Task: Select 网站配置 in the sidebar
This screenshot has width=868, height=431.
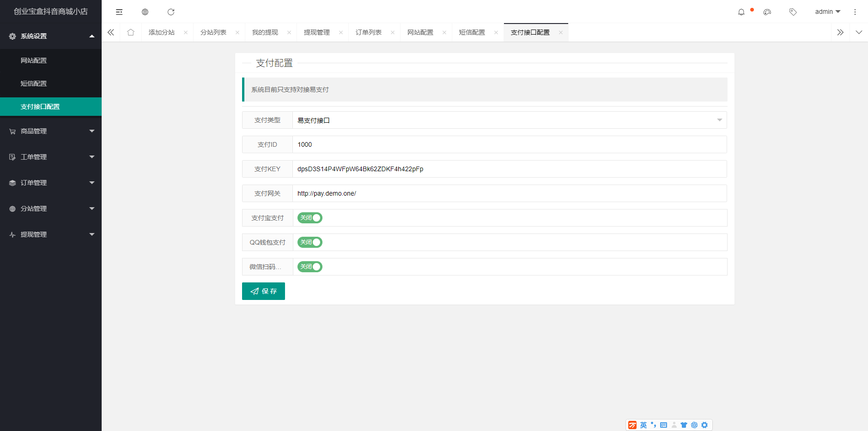Action: click(34, 60)
